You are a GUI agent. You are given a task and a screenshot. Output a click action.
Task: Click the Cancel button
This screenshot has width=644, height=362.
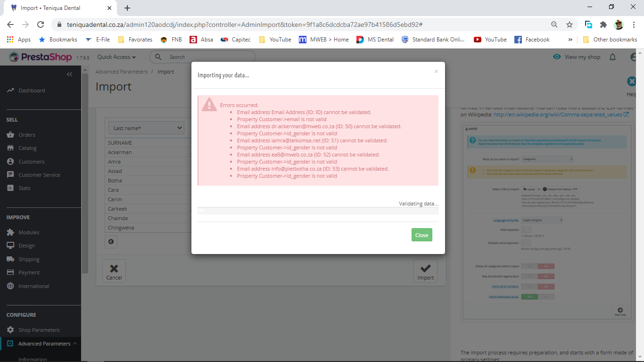click(x=114, y=271)
